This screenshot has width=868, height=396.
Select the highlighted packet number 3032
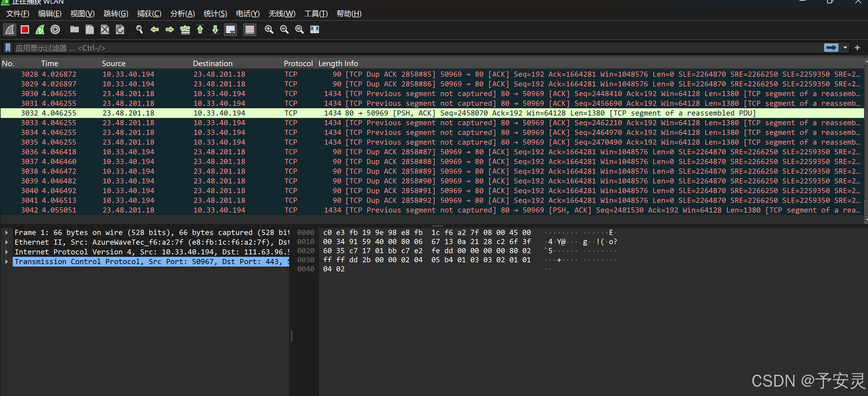(x=30, y=113)
